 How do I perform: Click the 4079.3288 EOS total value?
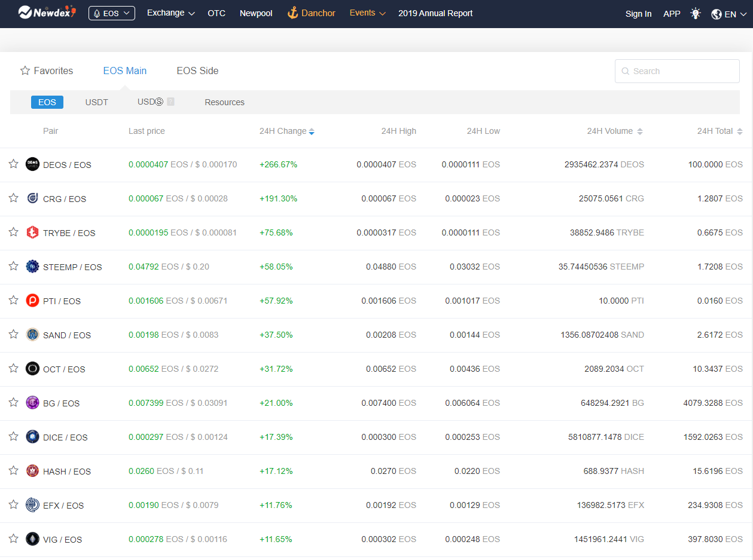click(713, 403)
